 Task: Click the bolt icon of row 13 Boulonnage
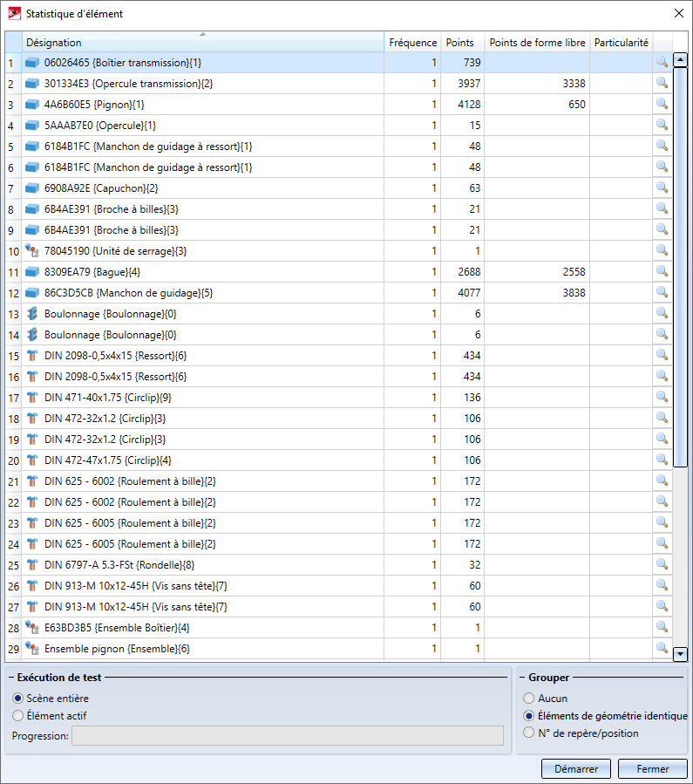pos(32,314)
